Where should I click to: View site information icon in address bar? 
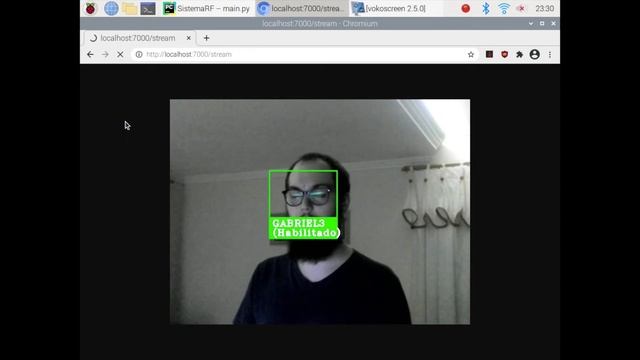tap(139, 54)
